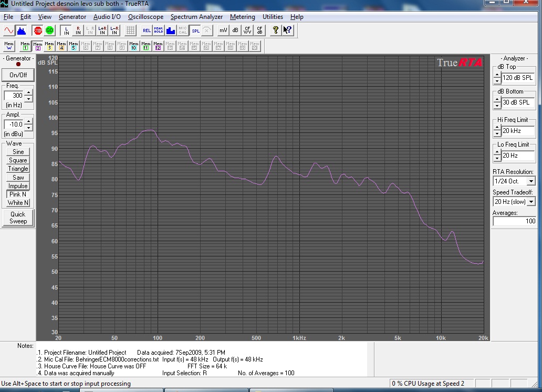The image size is (542, 392).
Task: Select the Pink N noise waveform
Action: point(18,194)
